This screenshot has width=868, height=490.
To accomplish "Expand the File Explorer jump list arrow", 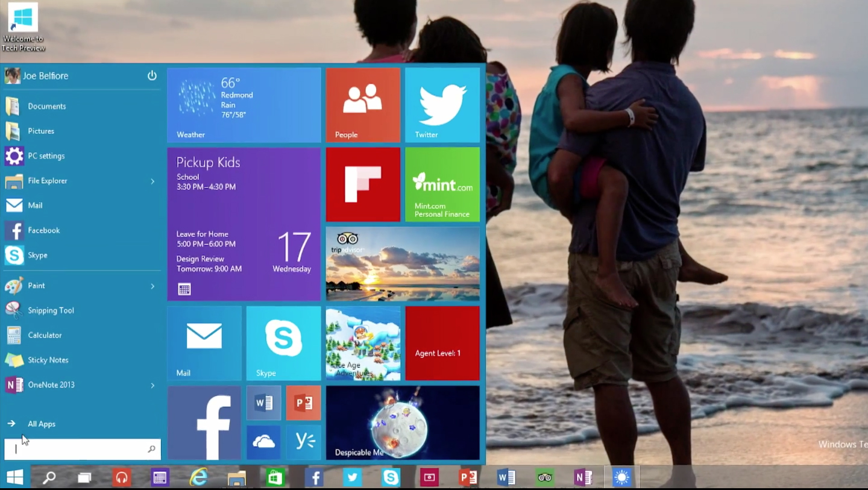I will [x=153, y=181].
